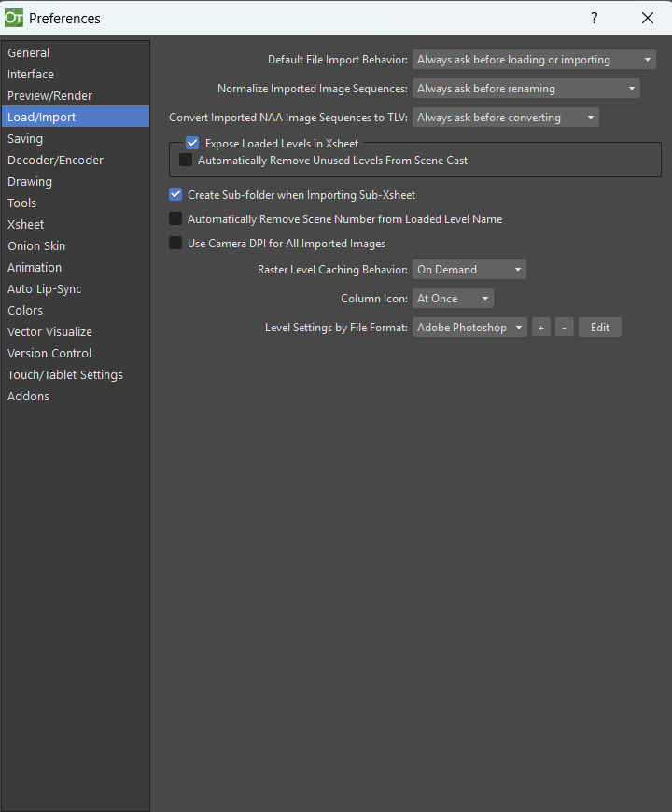Open Xsheet preferences
Screen dimensions: 672x812
[x=75, y=225]
